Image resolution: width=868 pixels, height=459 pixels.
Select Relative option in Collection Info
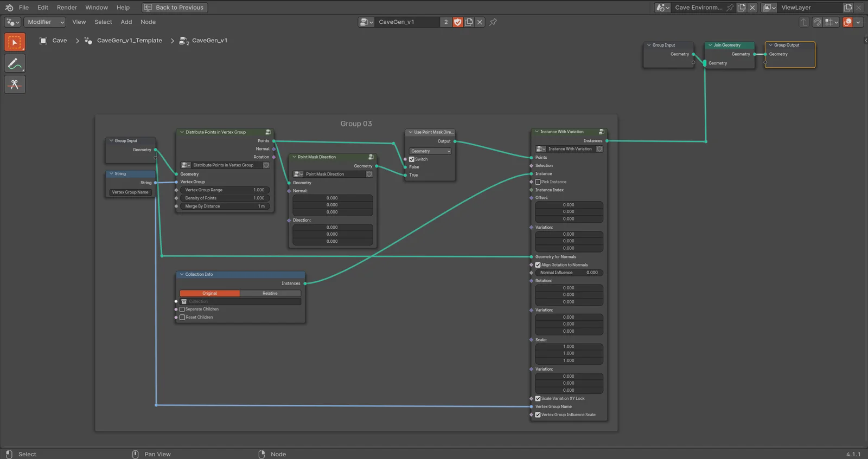(x=270, y=293)
